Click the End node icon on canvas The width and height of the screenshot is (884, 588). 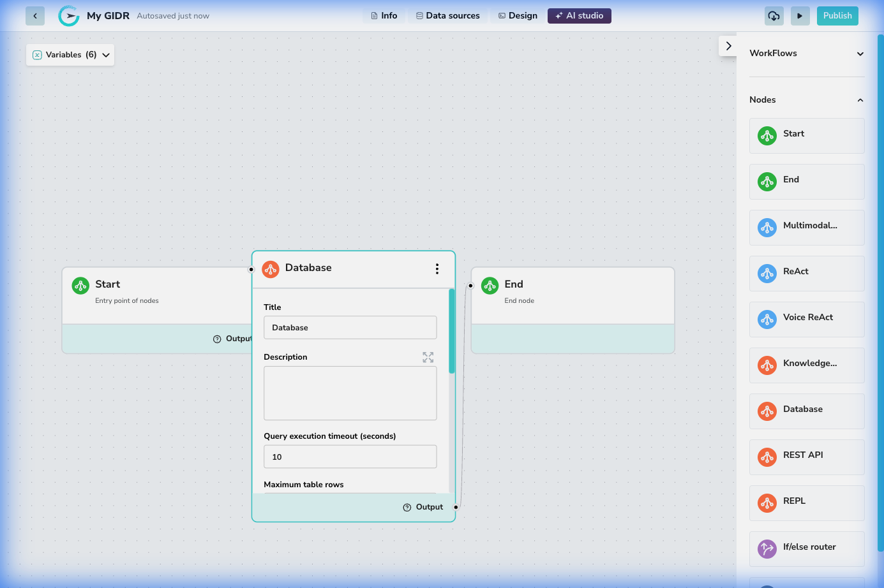click(x=490, y=286)
